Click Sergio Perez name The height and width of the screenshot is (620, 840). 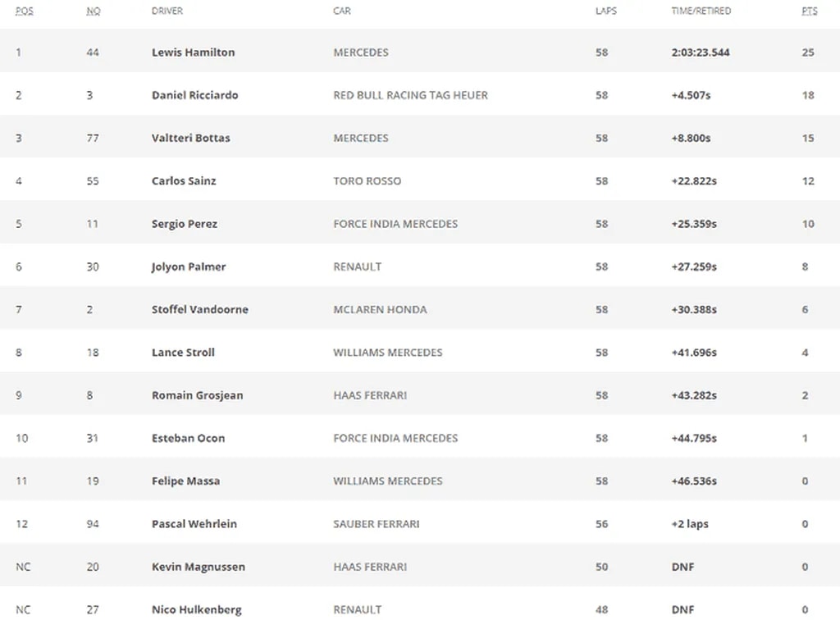185,224
